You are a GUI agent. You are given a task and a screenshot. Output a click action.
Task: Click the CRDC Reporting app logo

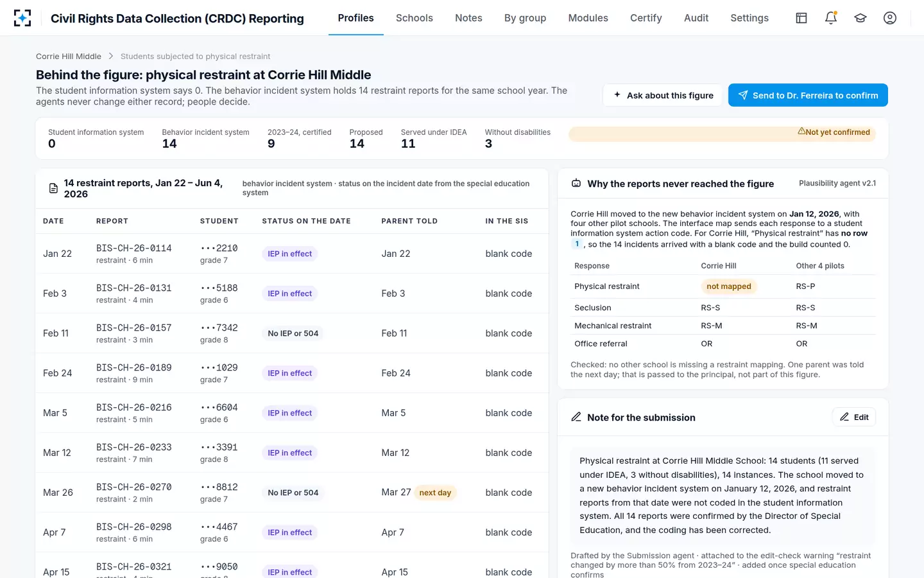click(22, 18)
